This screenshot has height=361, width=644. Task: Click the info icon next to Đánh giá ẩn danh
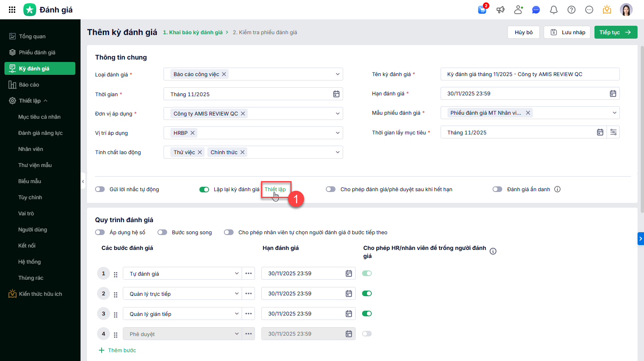[x=557, y=190]
